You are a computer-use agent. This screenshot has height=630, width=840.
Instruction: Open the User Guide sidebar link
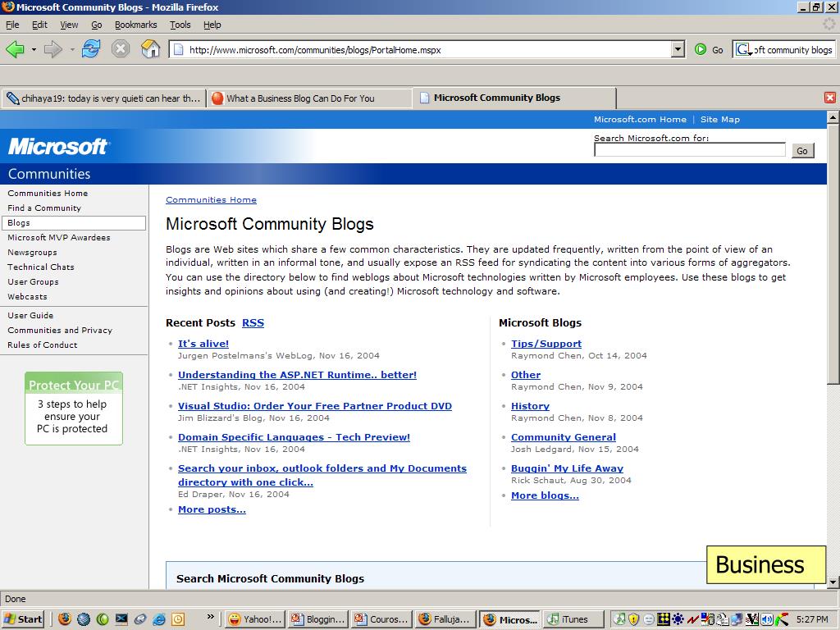30,316
